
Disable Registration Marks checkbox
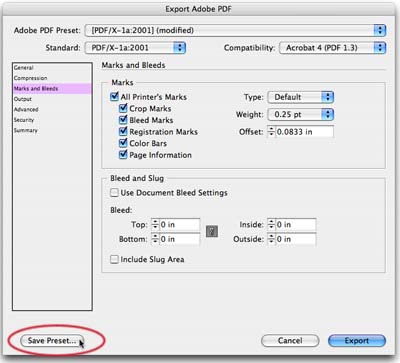point(123,132)
